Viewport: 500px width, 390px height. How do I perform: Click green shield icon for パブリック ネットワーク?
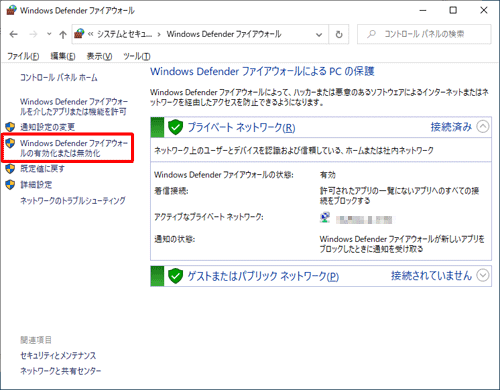(175, 276)
